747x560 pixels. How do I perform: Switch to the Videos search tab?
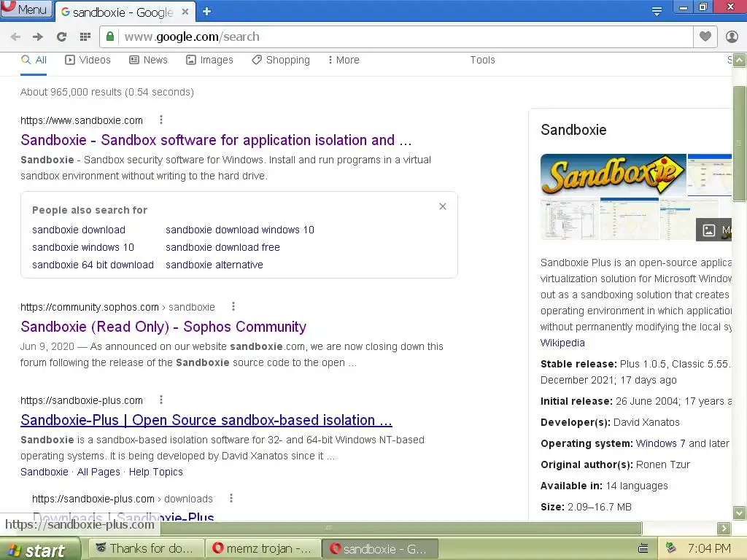point(88,60)
